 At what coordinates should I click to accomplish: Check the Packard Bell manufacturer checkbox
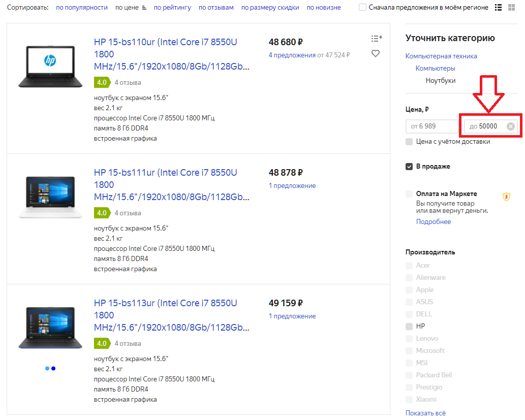click(409, 375)
